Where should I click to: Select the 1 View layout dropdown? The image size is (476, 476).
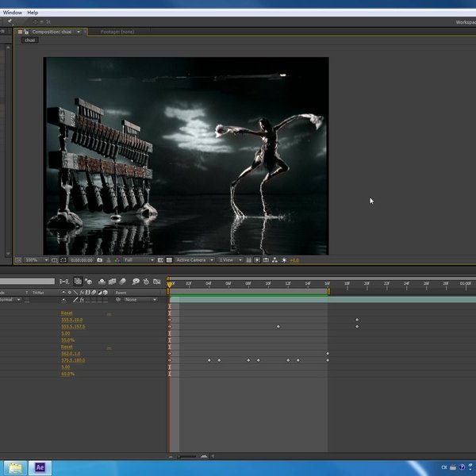pyautogui.click(x=228, y=260)
